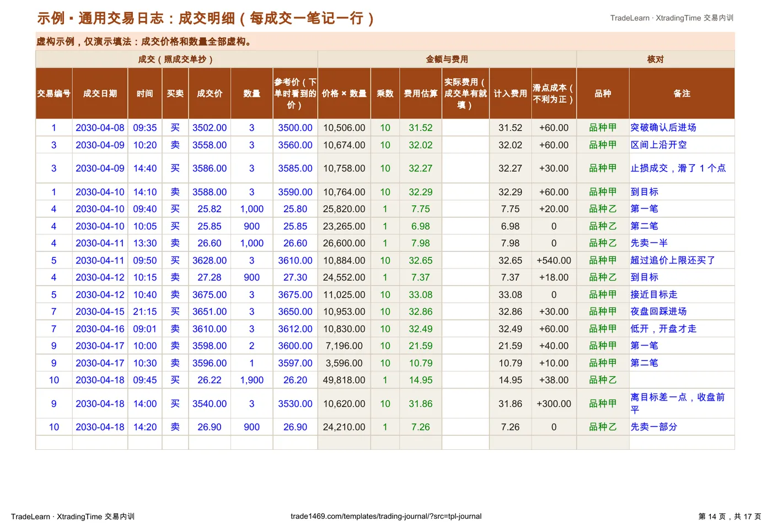Click the 实际费用（成交单有就填） column header

(x=465, y=94)
